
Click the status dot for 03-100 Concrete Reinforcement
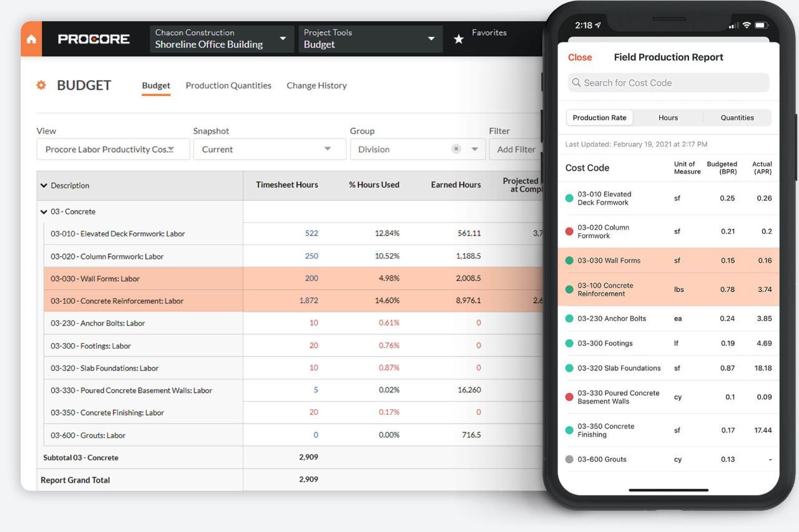(569, 289)
